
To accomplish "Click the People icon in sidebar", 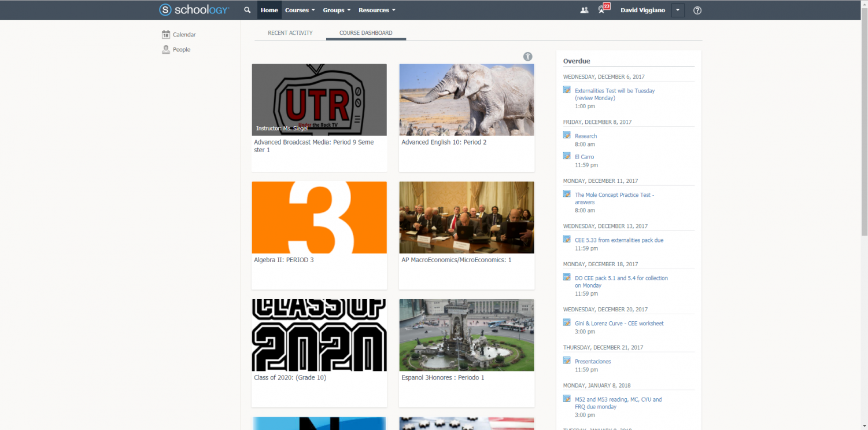I will point(166,50).
